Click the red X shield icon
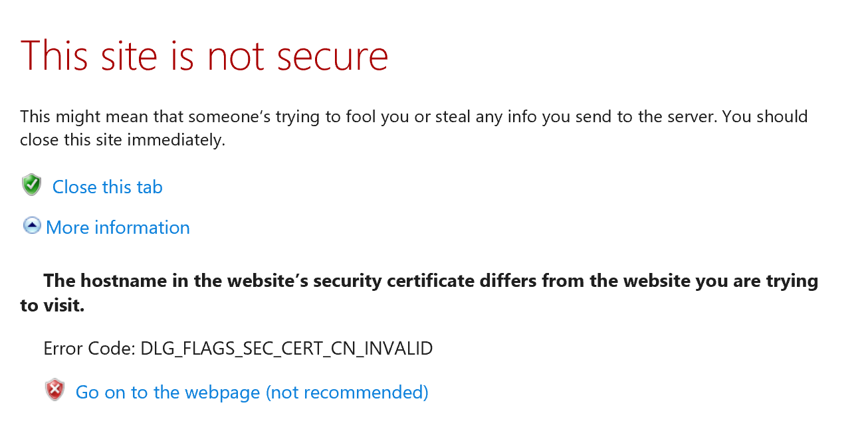 click(x=54, y=391)
